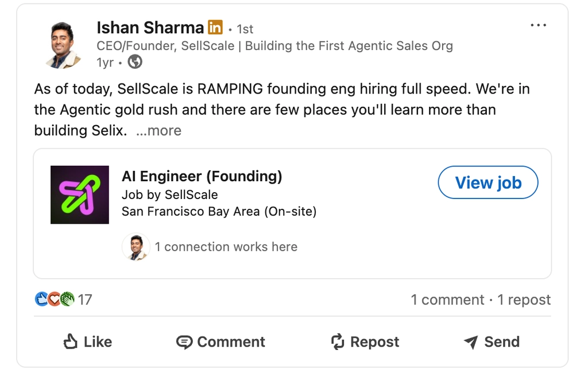The width and height of the screenshot is (588, 374).
Task: Click the paper plane Send icon
Action: [x=471, y=342]
